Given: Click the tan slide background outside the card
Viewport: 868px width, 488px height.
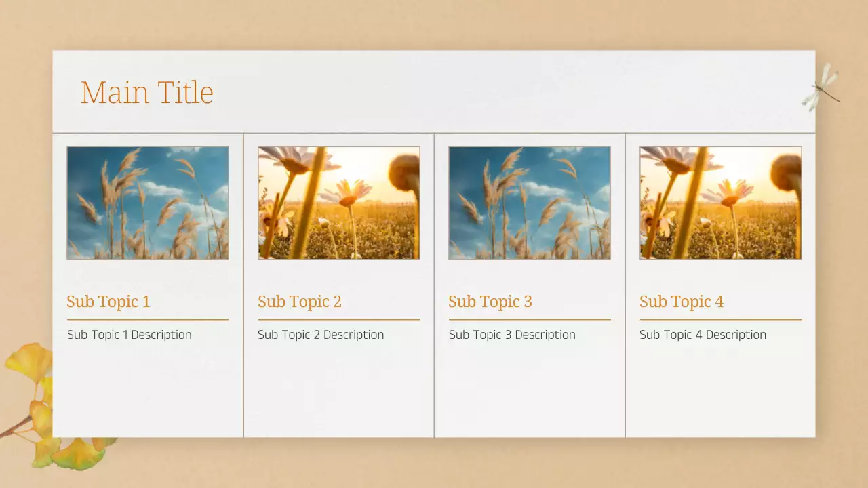Looking at the screenshot, I should [434, 468].
